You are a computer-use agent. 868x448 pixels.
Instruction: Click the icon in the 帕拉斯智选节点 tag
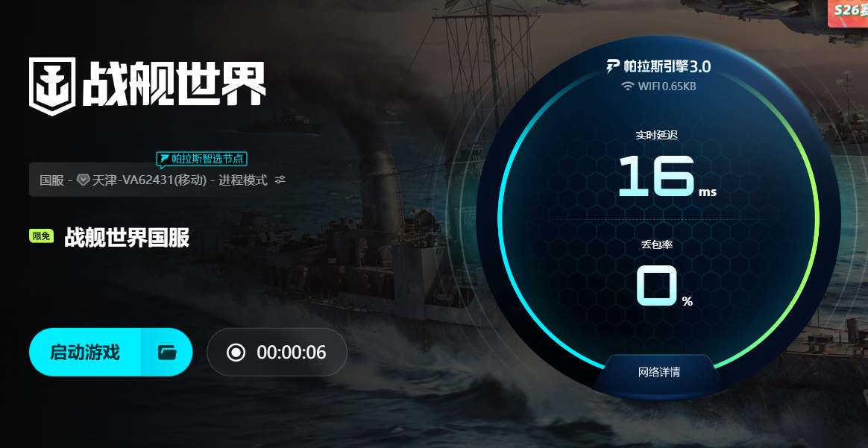pos(164,160)
